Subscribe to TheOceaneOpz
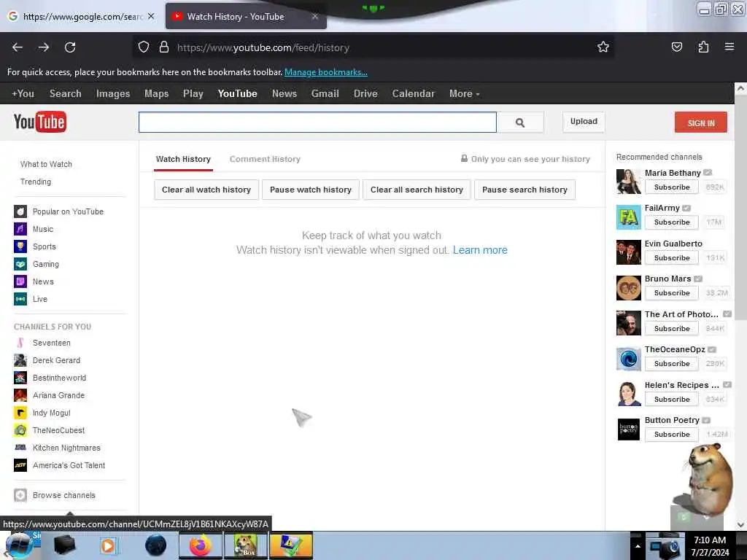The height and width of the screenshot is (560, 747). pyautogui.click(x=672, y=363)
